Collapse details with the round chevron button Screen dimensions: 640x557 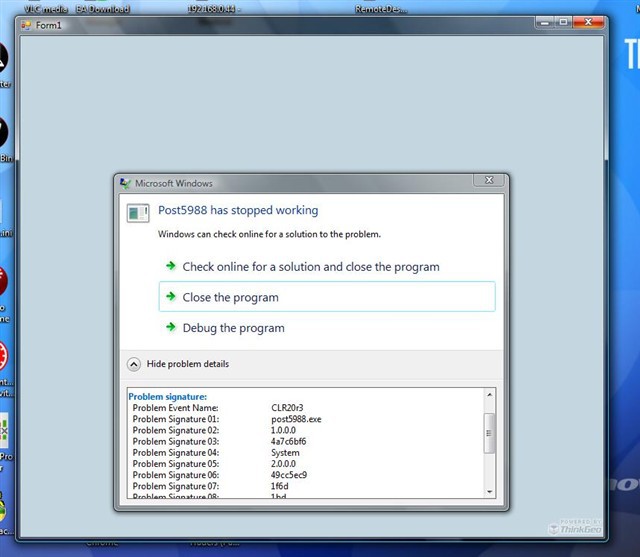(134, 364)
